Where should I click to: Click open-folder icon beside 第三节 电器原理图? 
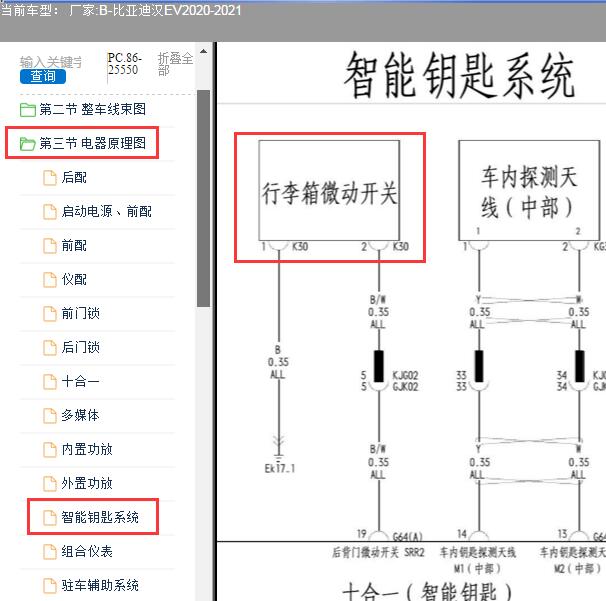[28, 144]
